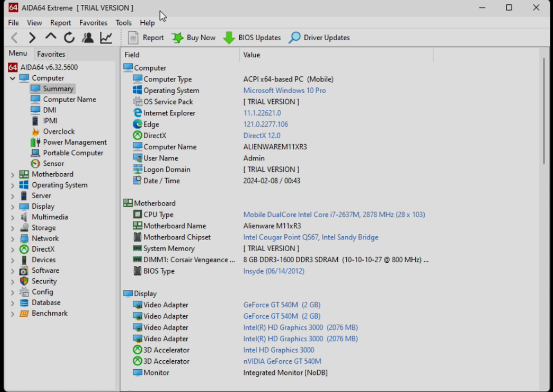553x392 pixels.
Task: Expand the Motherboard tree node
Action: click(12, 175)
